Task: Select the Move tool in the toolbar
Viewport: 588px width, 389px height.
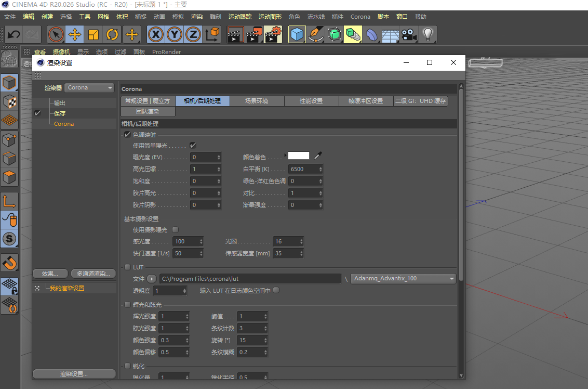Action: pos(75,35)
